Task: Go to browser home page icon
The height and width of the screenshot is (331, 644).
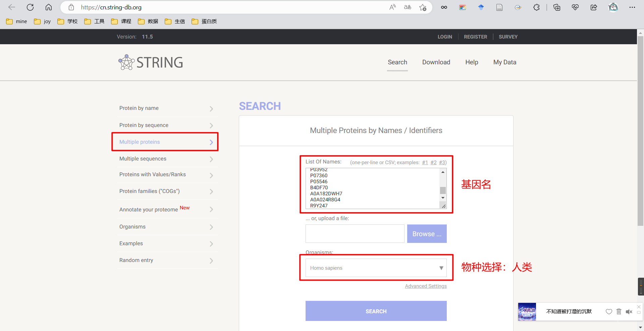Action: [49, 7]
